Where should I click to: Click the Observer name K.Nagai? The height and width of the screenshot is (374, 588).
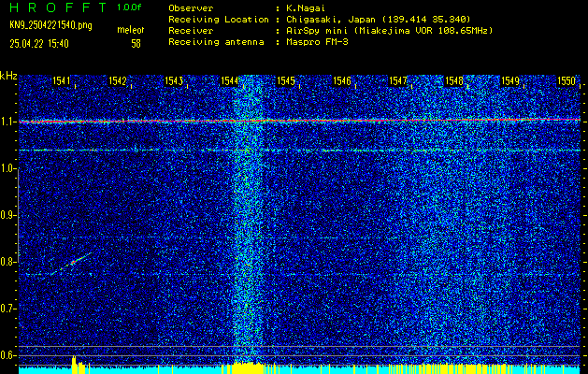pyautogui.click(x=306, y=7)
